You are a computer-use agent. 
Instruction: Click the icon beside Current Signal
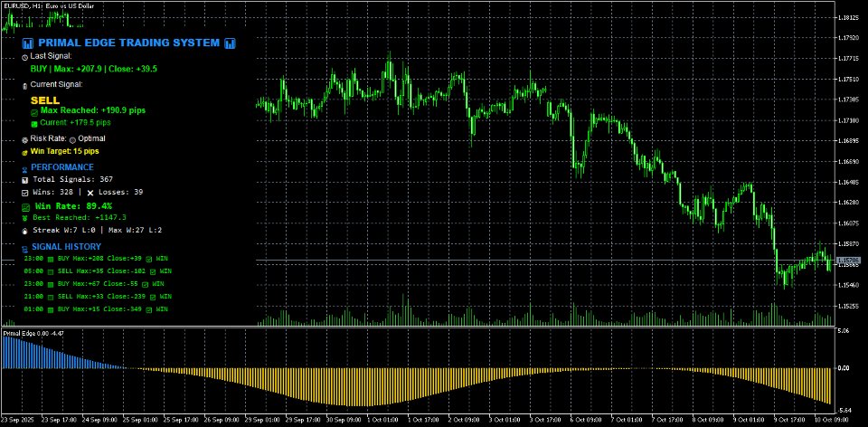point(24,86)
